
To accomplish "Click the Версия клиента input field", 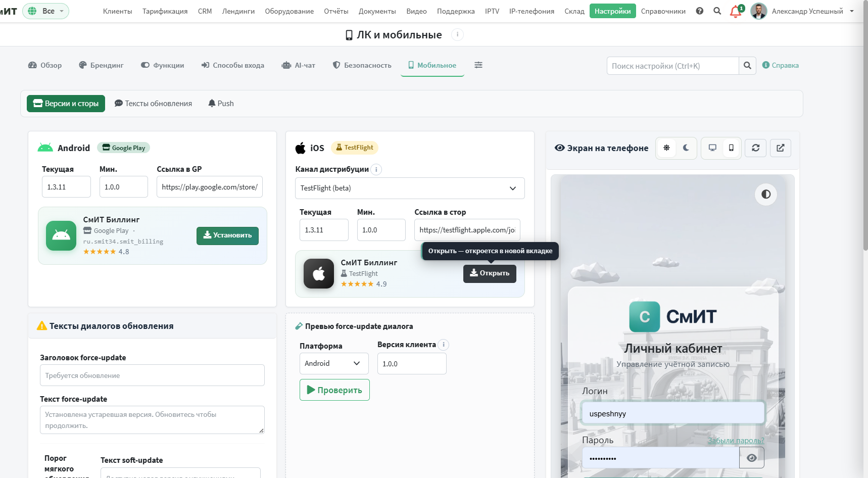I will [x=412, y=364].
